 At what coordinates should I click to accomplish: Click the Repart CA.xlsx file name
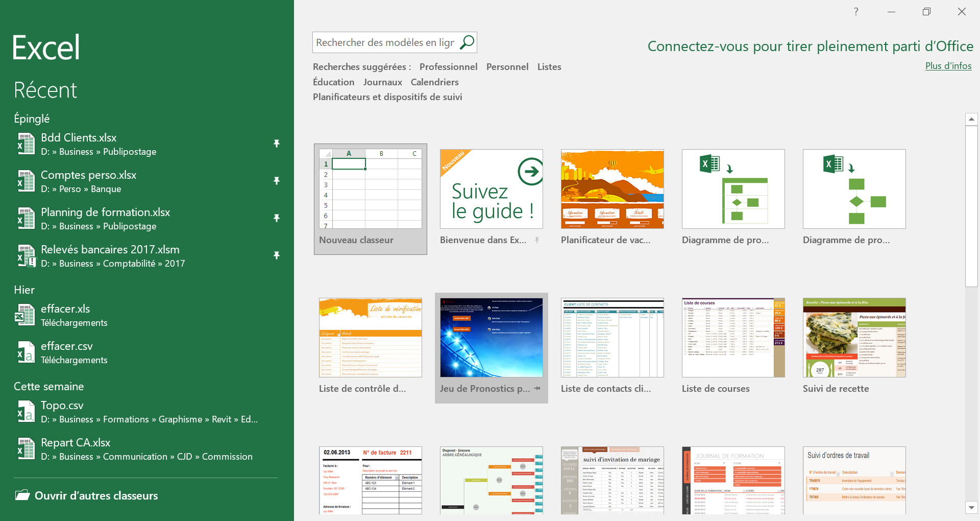tap(76, 443)
